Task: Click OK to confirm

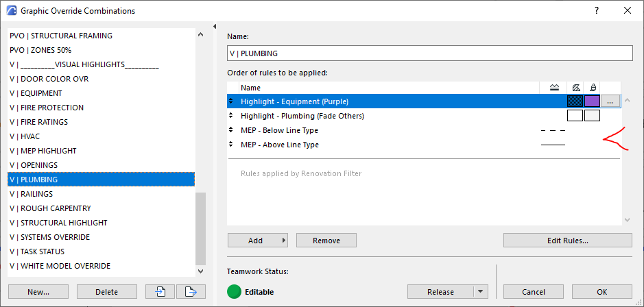Action: 601,292
